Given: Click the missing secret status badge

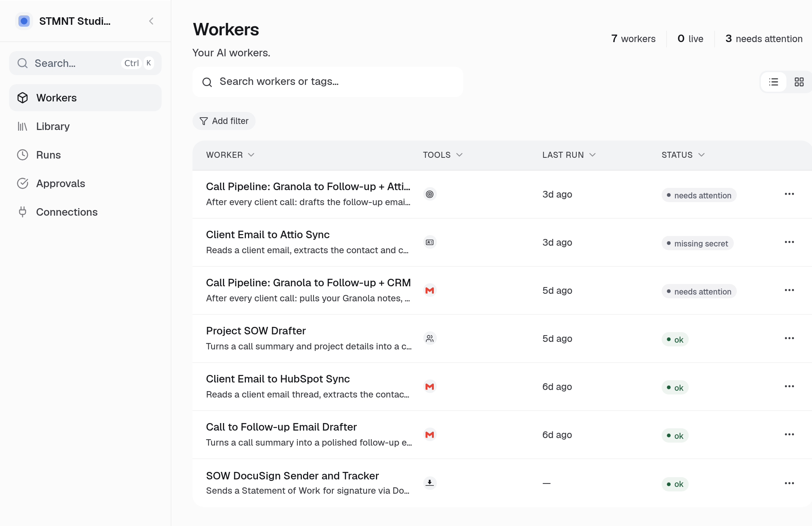Looking at the screenshot, I should [697, 243].
